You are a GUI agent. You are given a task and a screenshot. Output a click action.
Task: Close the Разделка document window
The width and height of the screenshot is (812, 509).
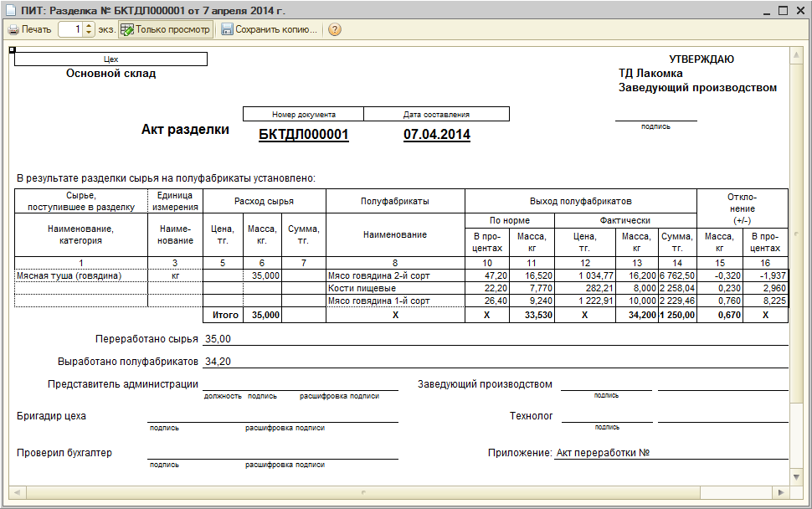(799, 10)
